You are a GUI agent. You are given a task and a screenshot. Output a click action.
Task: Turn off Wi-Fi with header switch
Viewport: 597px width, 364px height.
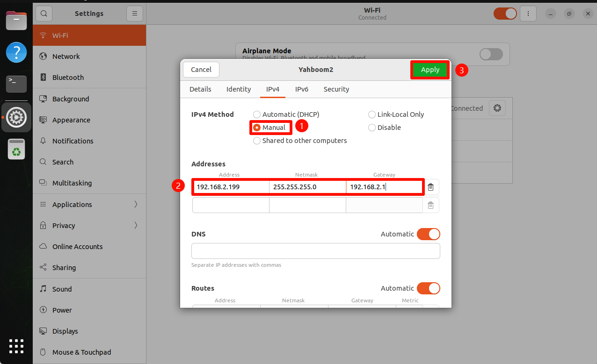505,14
